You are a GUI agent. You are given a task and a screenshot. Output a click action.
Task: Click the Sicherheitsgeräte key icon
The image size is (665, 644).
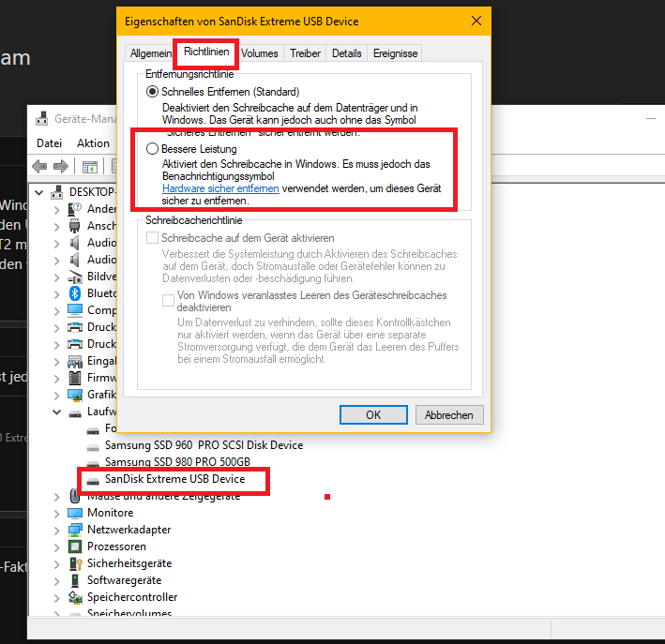click(75, 564)
